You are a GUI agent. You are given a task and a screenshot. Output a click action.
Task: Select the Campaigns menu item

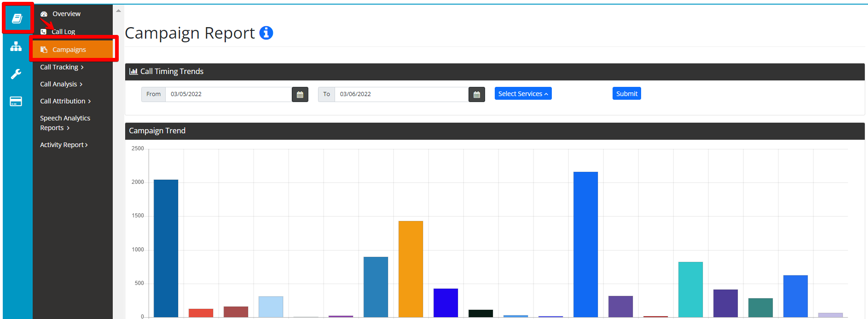point(73,50)
